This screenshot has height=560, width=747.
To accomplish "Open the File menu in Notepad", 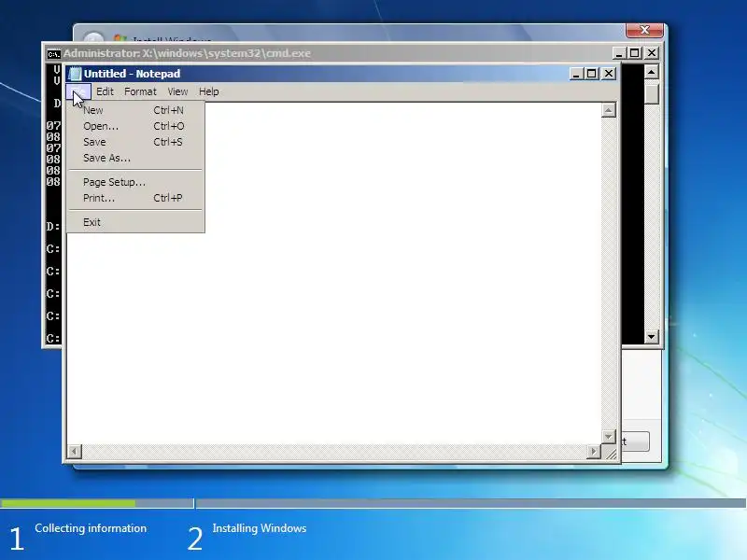I will click(78, 91).
